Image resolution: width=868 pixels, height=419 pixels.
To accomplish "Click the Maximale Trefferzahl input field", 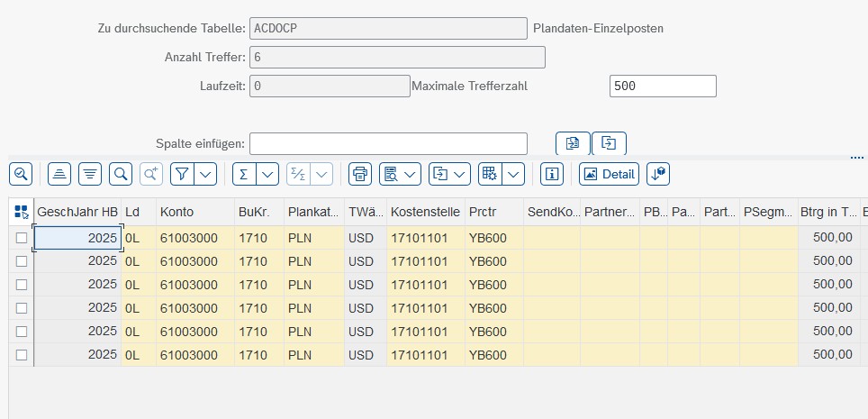I will 663,86.
